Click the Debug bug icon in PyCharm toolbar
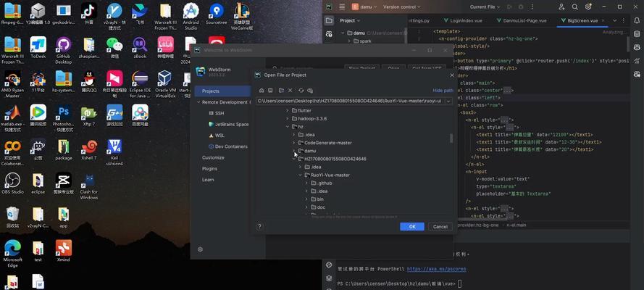The image size is (644, 290). tap(521, 7)
